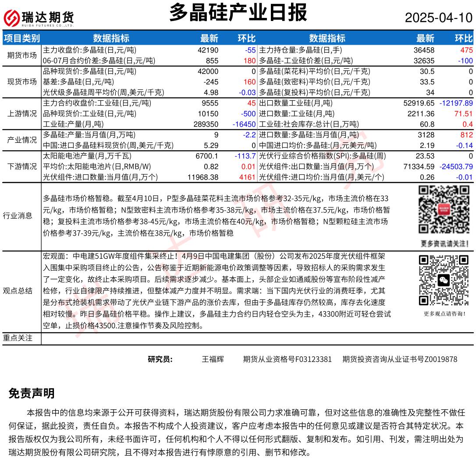Click the 行业消息 row label
This screenshot has width=476, height=458.
[x=18, y=215]
